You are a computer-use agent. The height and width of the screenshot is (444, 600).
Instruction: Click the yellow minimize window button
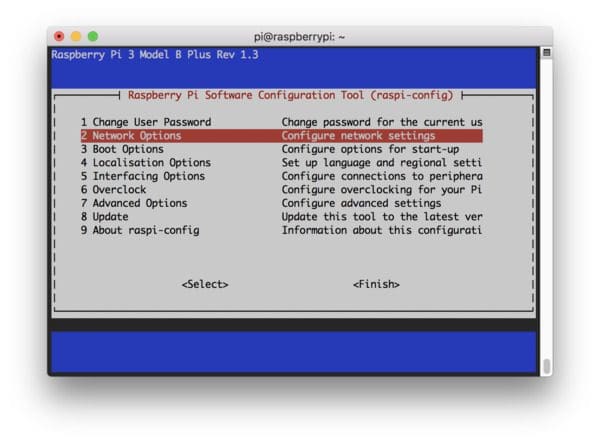76,36
